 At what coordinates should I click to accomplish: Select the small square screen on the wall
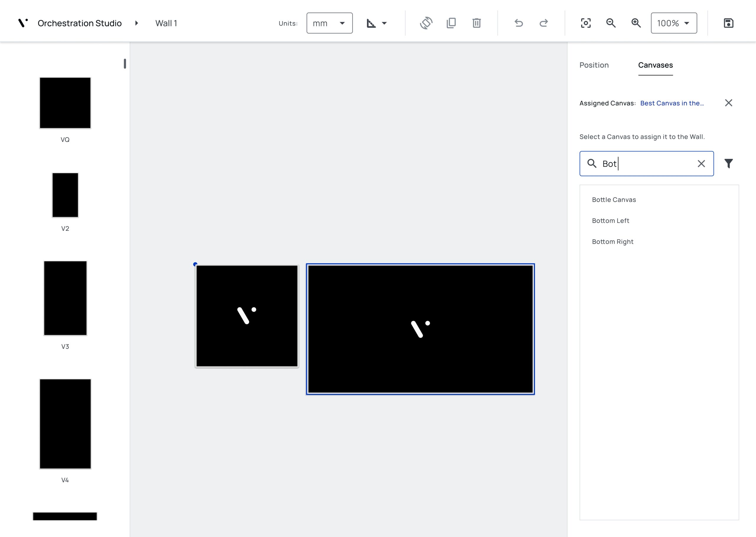(247, 316)
